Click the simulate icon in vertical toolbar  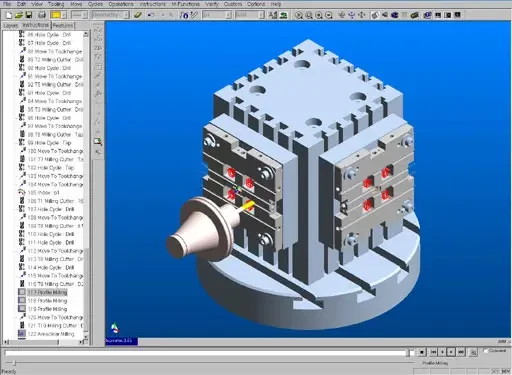[98, 141]
